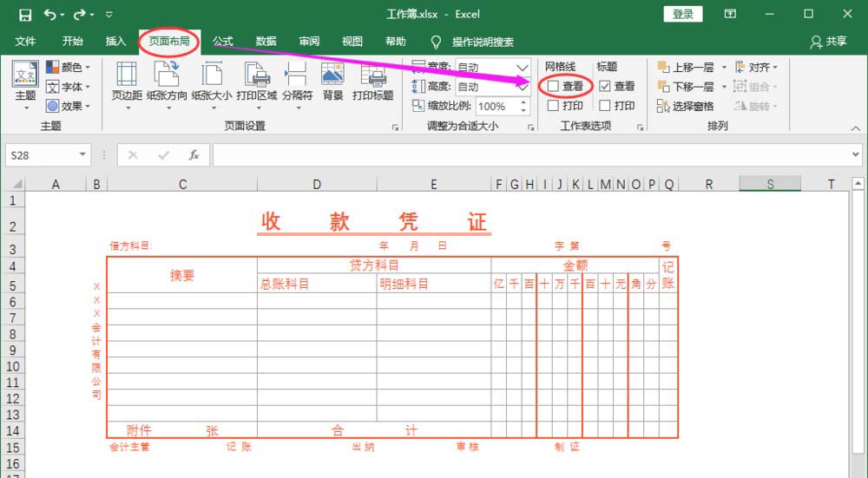Click the Name Box showing S28
Viewport: 868px width, 478px height.
point(41,155)
